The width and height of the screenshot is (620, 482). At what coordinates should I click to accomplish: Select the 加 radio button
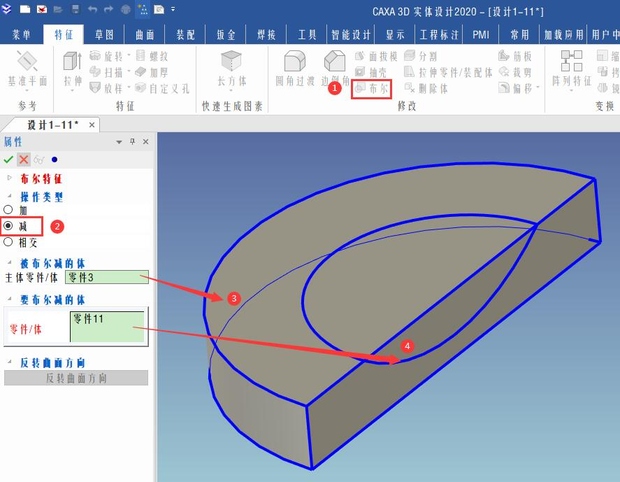click(8, 210)
